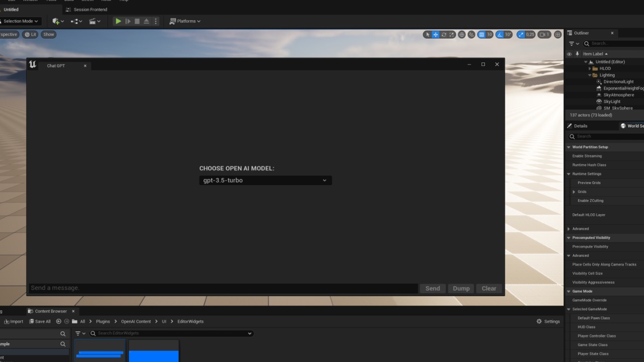Open Content Browser Settings gear
Image resolution: width=644 pixels, height=362 pixels.
(x=548, y=321)
